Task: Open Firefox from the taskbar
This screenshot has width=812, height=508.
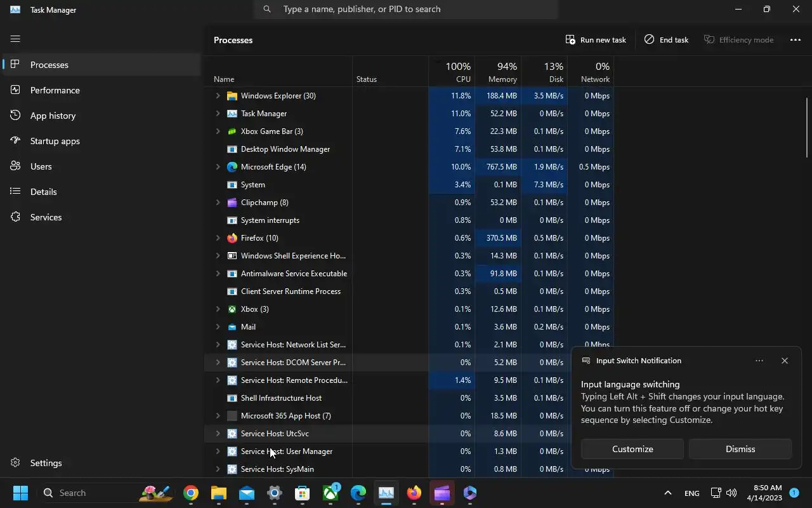Action: tap(414, 493)
